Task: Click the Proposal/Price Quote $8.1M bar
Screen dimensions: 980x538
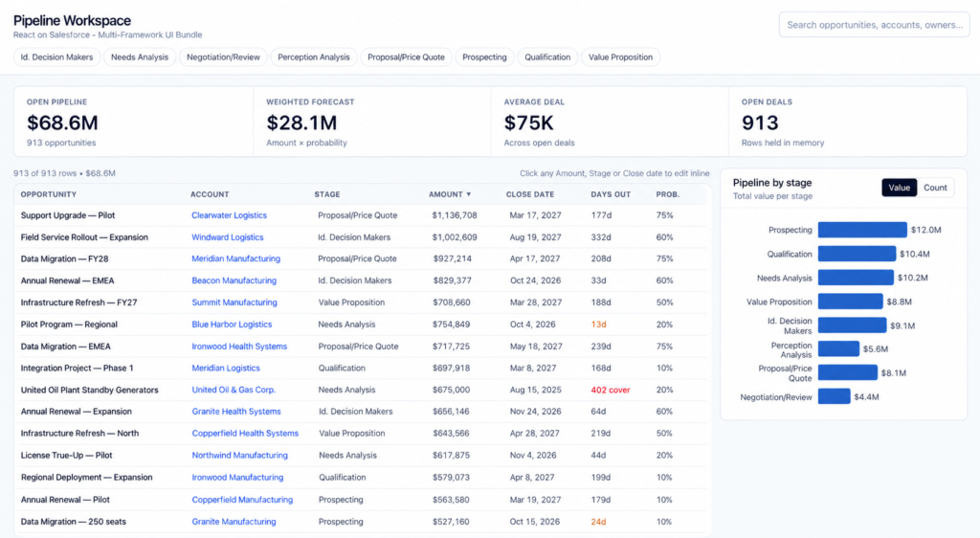Action: pyautogui.click(x=848, y=373)
